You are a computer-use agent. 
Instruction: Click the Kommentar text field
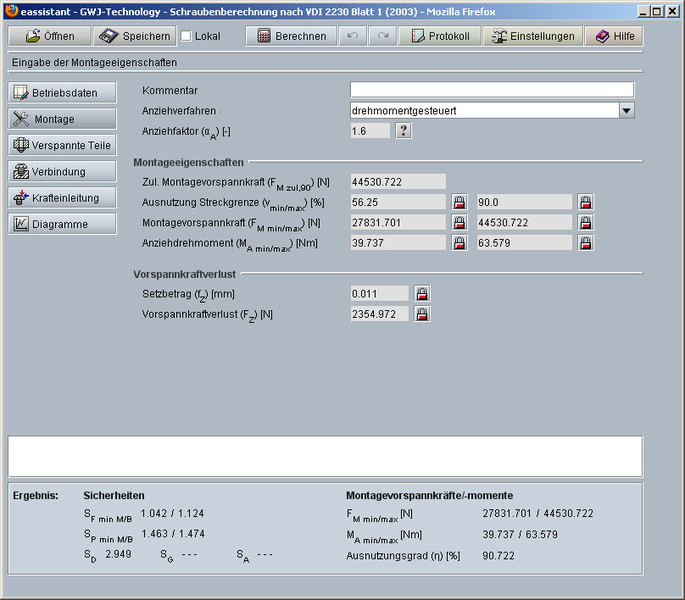click(x=492, y=90)
